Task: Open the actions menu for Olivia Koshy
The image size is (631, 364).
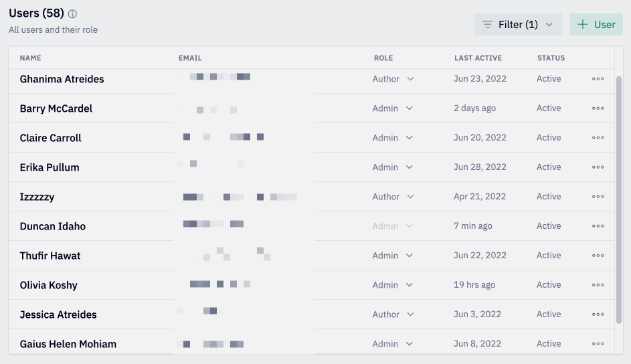Action: [598, 285]
